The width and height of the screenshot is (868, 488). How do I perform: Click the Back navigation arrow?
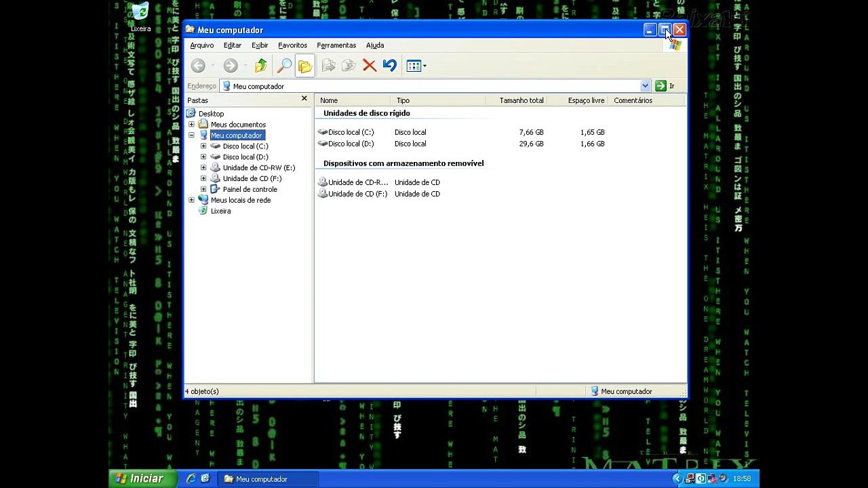tap(198, 66)
